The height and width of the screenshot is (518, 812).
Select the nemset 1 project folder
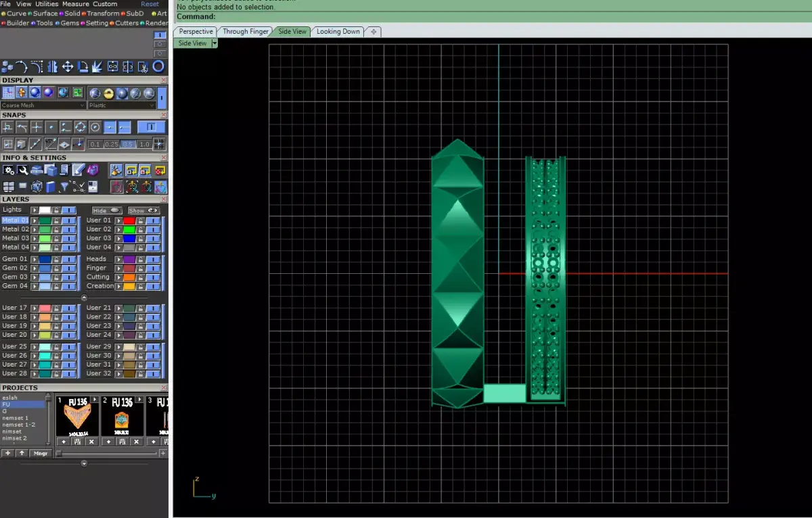(15, 418)
